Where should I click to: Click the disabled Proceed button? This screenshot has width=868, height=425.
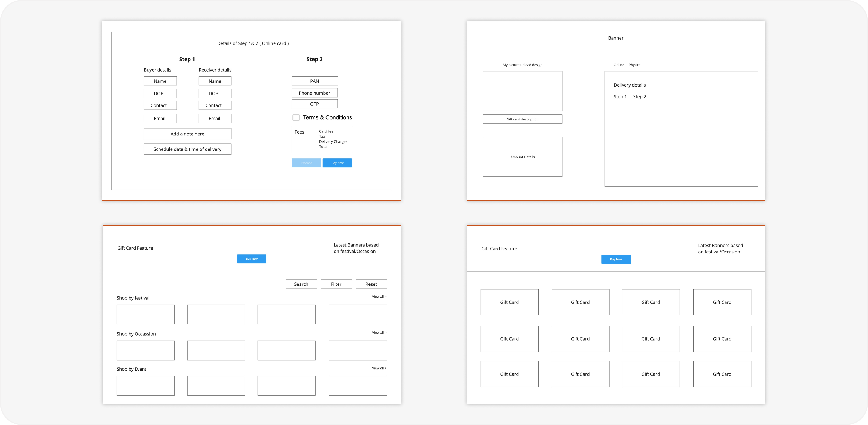tap(306, 163)
